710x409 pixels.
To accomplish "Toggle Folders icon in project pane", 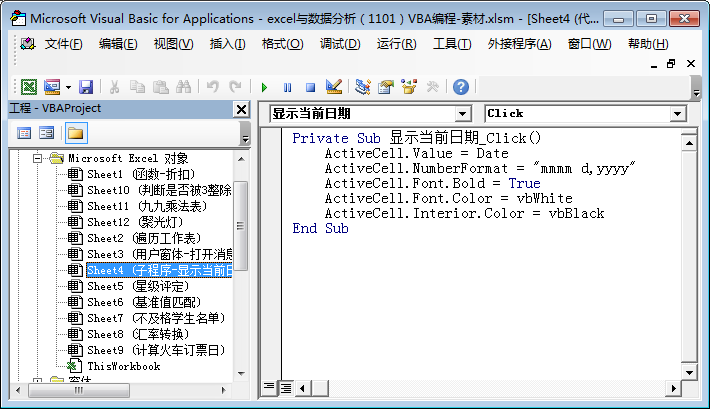I will click(x=76, y=133).
